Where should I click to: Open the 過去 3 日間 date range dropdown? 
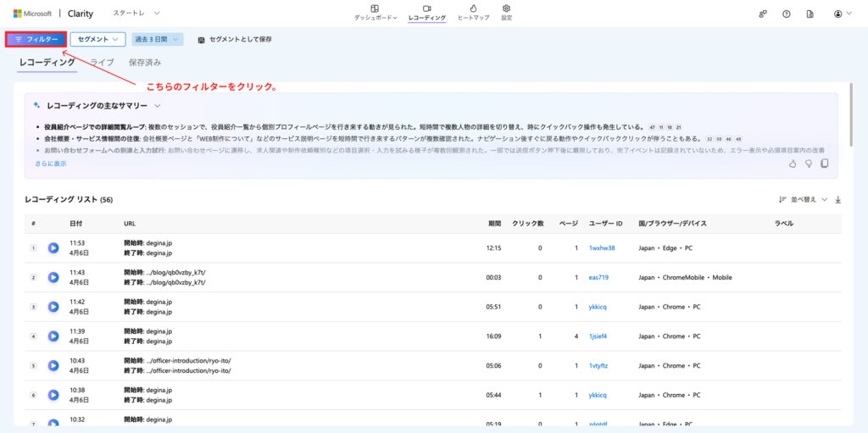coord(158,39)
